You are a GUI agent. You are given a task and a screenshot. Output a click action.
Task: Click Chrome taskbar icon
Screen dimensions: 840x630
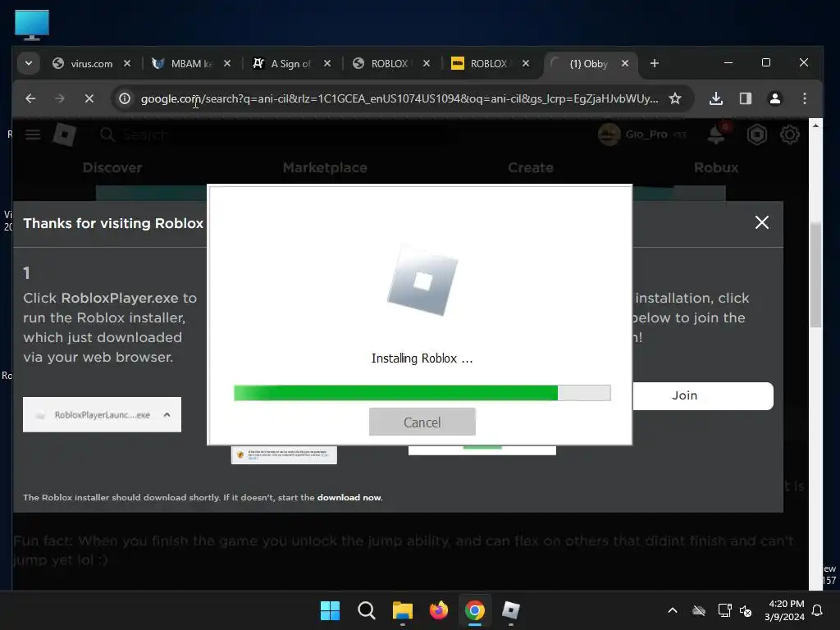coord(475,610)
